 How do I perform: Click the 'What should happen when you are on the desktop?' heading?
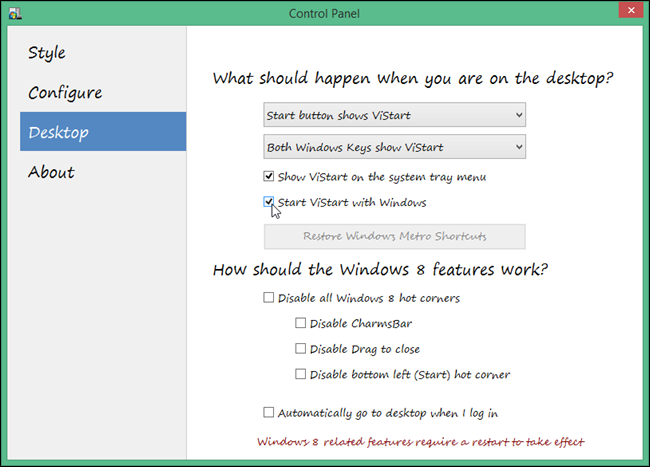coord(412,78)
